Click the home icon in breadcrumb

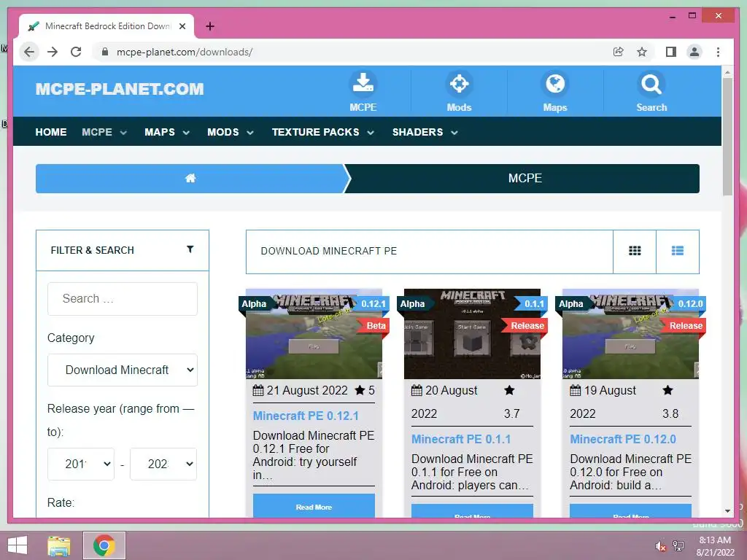click(x=190, y=178)
